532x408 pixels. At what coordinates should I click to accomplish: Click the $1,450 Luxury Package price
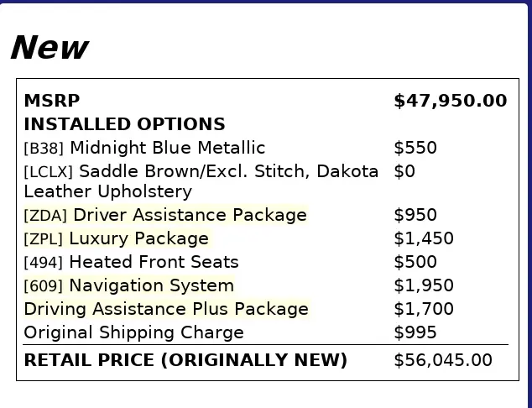pos(424,238)
